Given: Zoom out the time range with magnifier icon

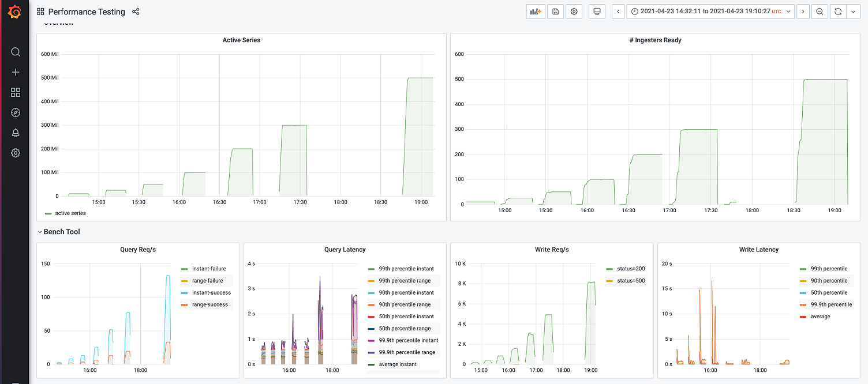Looking at the screenshot, I should pos(820,12).
